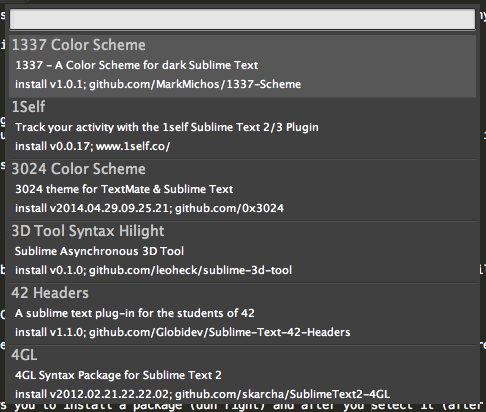Click 'A sublime text plug-in for the students of 42'
This screenshot has height=412, width=486.
[135, 313]
